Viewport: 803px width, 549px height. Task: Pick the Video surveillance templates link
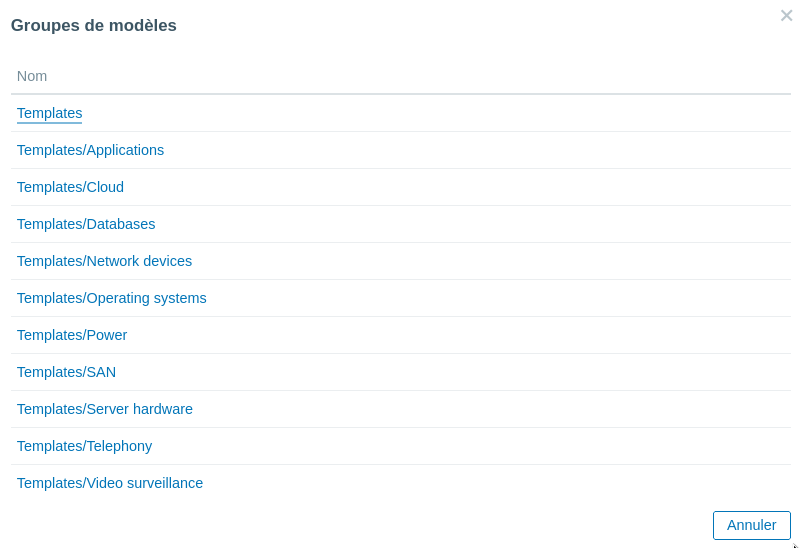110,483
